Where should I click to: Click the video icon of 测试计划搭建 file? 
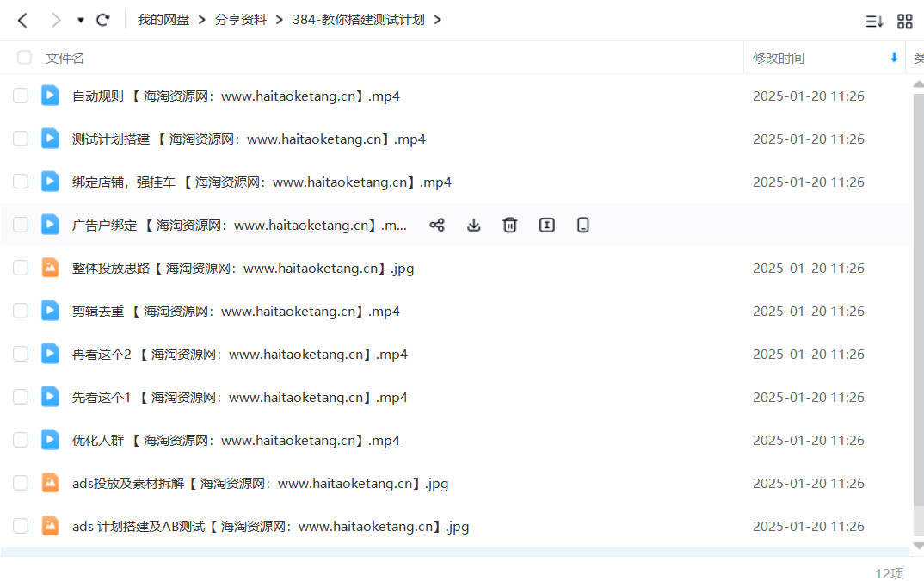point(50,139)
